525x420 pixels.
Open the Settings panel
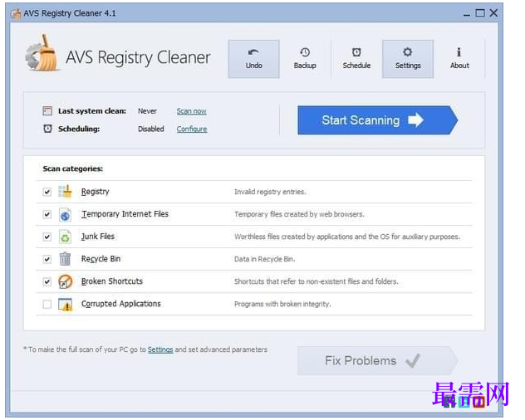408,59
